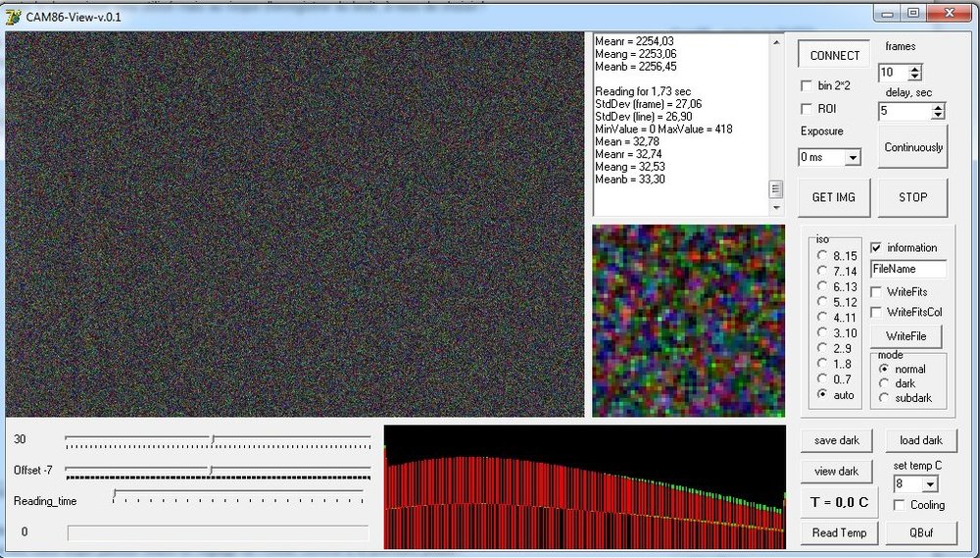Click the Reading_time slider thumb
This screenshot has width=980, height=558.
(115, 495)
